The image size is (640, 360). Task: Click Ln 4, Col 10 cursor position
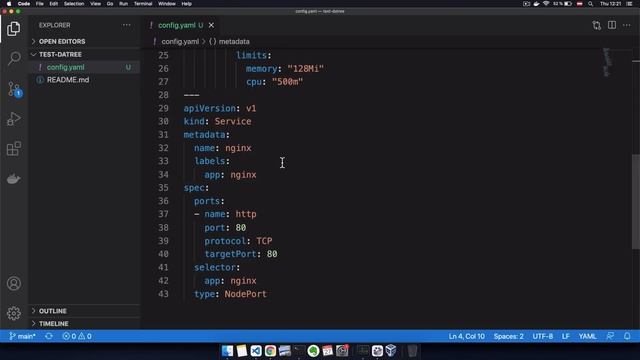(x=467, y=336)
